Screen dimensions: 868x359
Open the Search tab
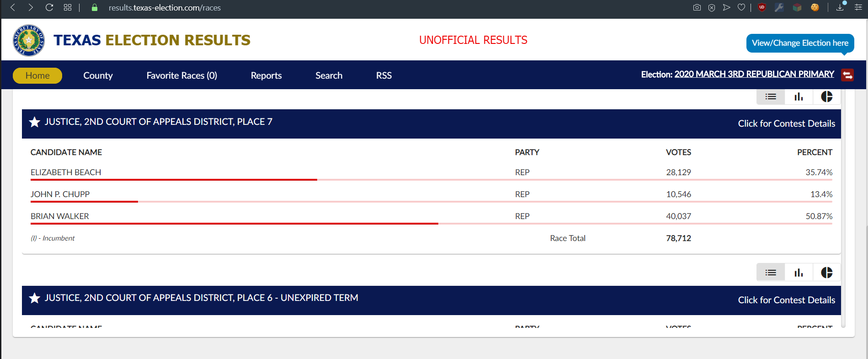(x=329, y=75)
